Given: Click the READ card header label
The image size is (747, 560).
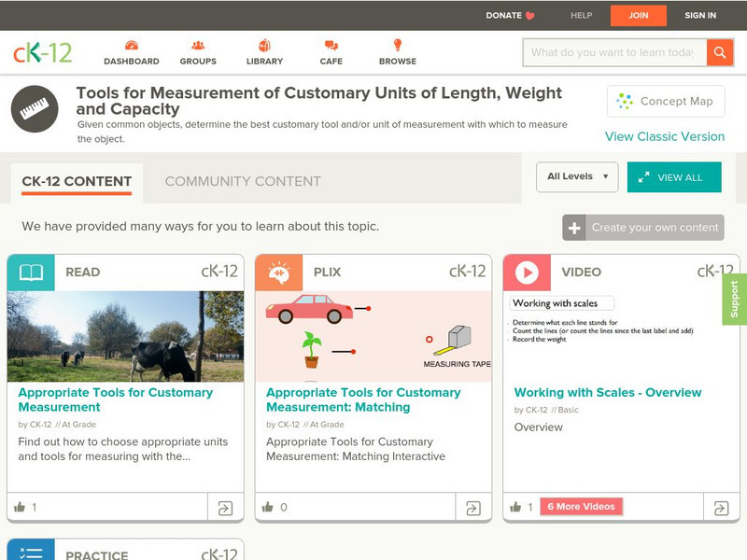Looking at the screenshot, I should click(x=83, y=273).
